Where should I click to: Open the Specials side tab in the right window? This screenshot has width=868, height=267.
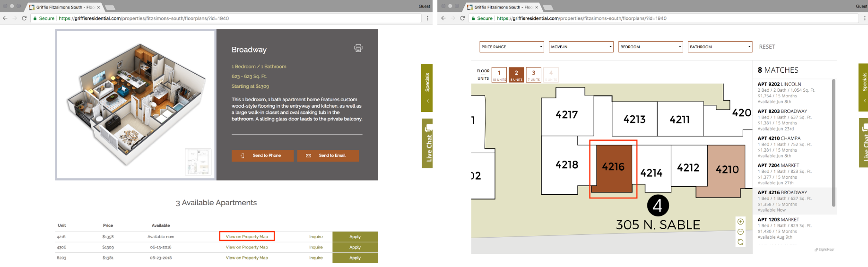click(864, 87)
